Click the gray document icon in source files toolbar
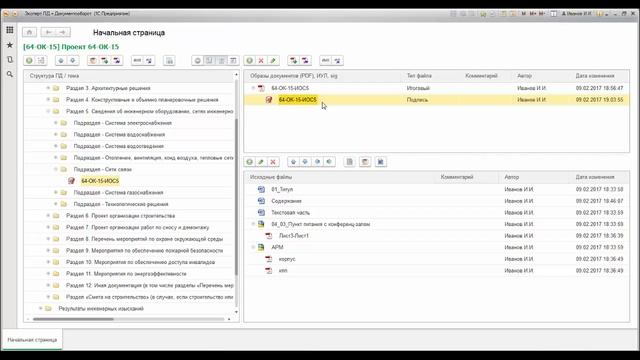This screenshot has width=640, height=360. tap(350, 162)
